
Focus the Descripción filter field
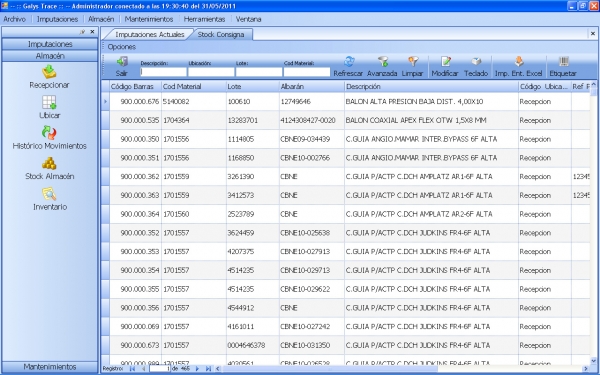click(163, 72)
